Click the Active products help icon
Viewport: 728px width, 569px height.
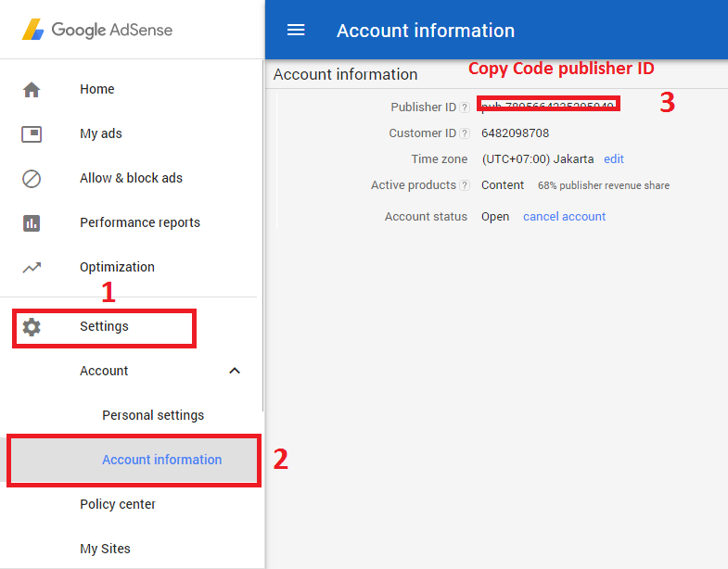(x=465, y=185)
